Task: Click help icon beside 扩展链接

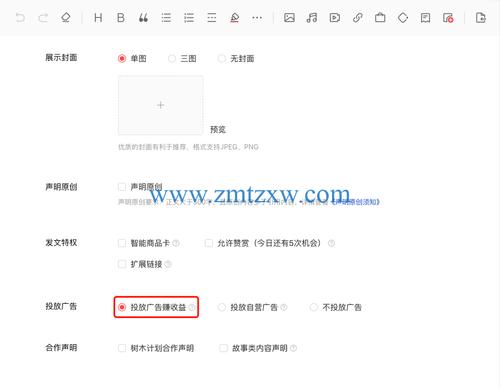Action: tap(168, 264)
